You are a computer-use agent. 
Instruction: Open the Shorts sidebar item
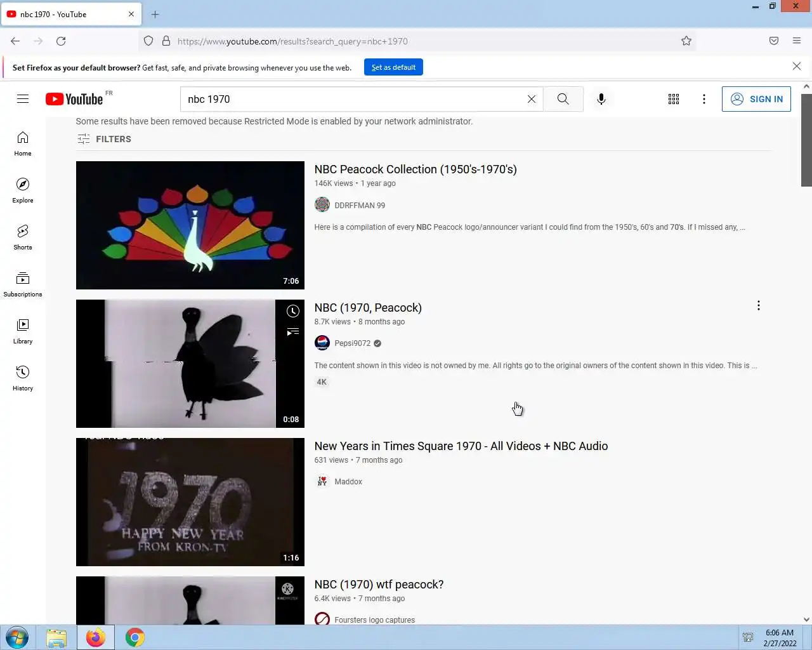[x=23, y=238]
